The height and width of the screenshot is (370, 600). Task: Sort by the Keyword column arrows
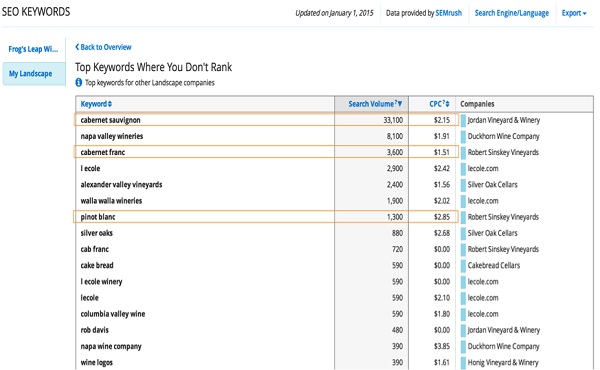coord(110,104)
